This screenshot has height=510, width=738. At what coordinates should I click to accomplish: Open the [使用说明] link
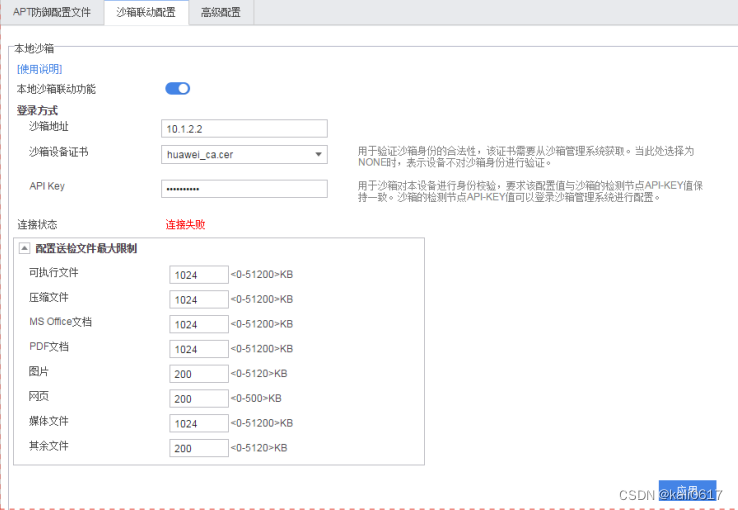(40, 69)
